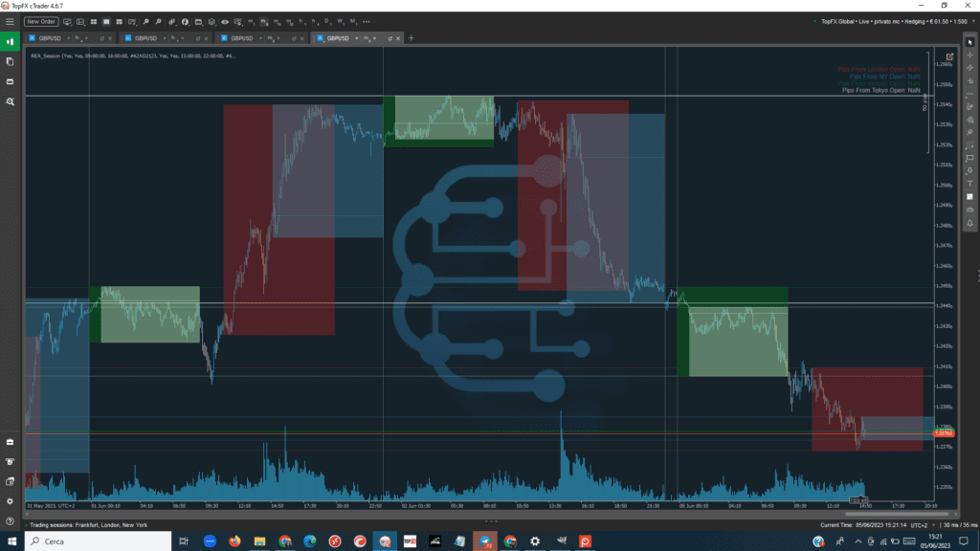Select the Text drawing tool

(970, 184)
